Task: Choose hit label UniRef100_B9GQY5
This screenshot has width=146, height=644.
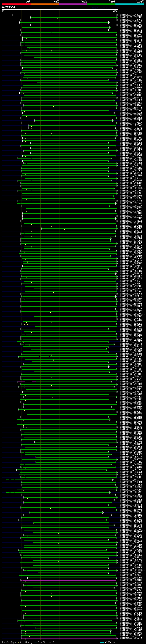Action: 131,638
